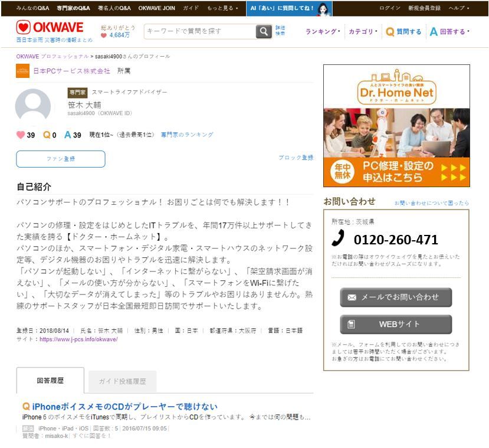Image resolution: width=489 pixels, height=448 pixels.
Task: Open 専門家のQ&A in top menu
Action: click(73, 8)
